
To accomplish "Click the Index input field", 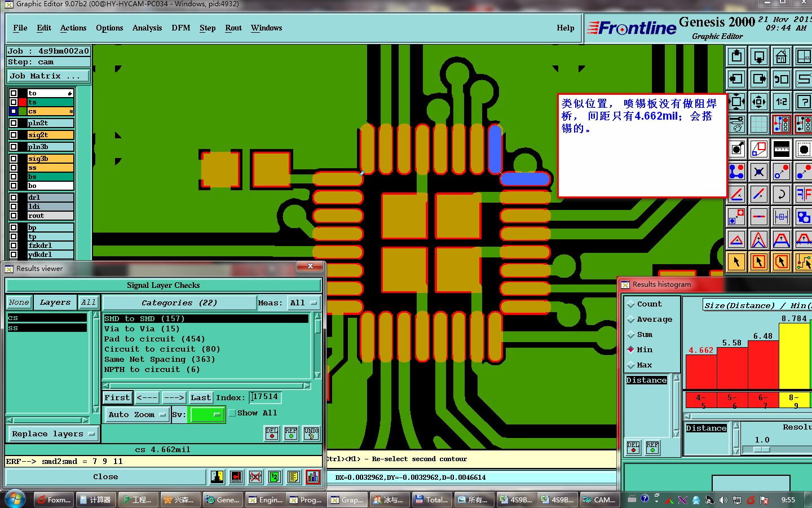I will point(265,397).
